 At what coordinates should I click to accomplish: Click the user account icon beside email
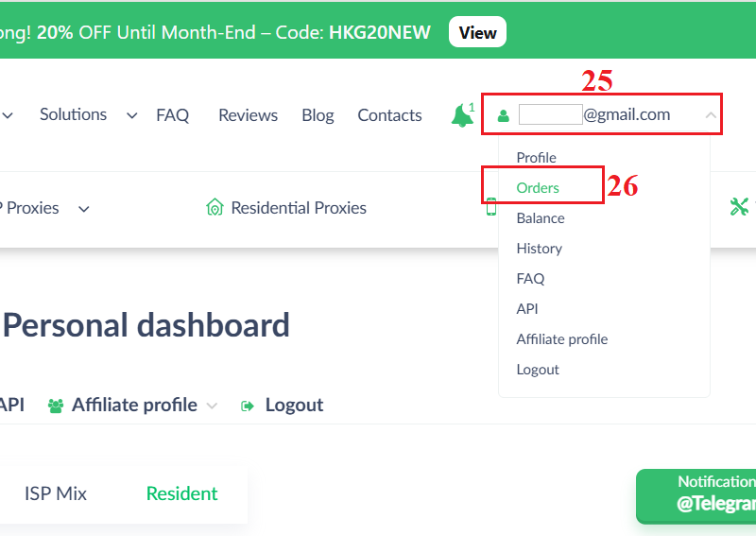click(503, 115)
